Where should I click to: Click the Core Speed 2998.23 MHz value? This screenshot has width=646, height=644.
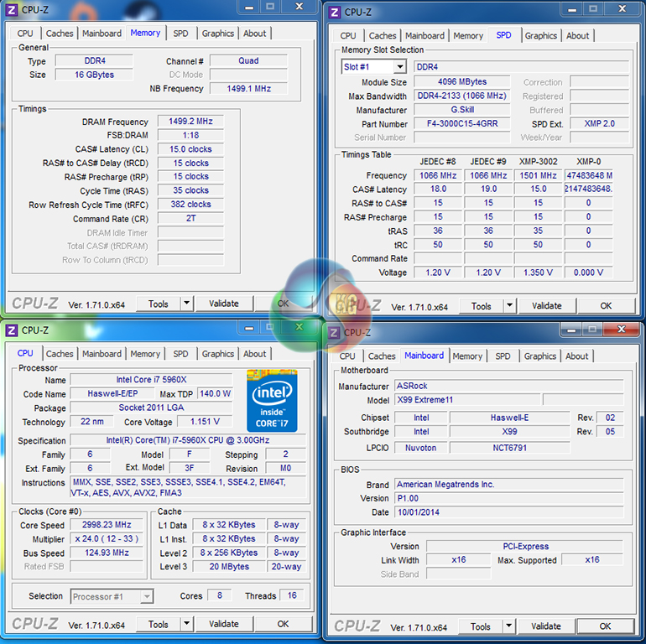[x=107, y=525]
